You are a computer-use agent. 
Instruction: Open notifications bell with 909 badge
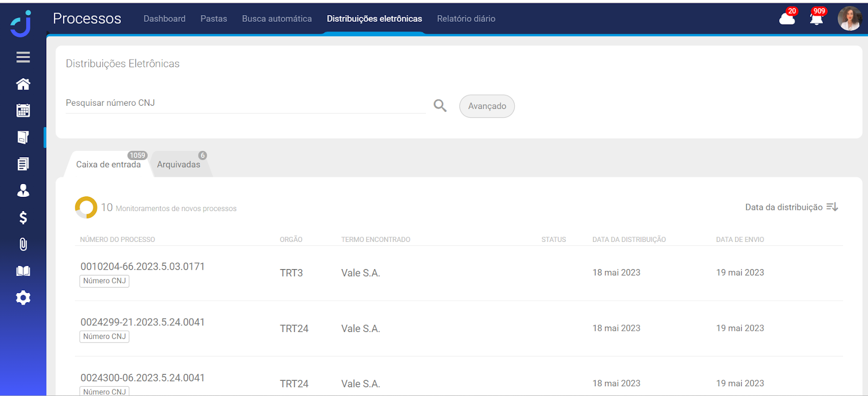point(816,19)
